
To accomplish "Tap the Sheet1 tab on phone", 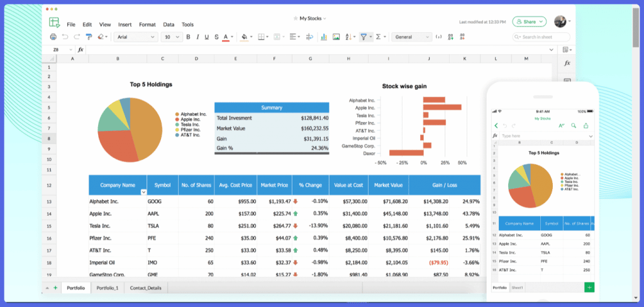I will coord(517,288).
